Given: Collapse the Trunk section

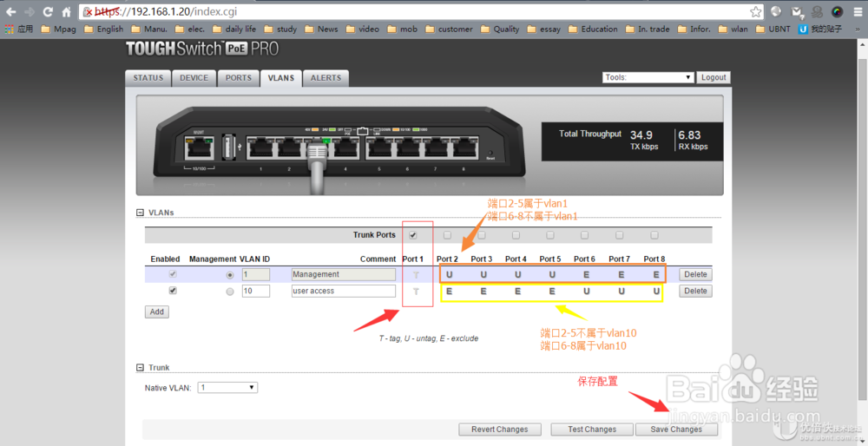Looking at the screenshot, I should coord(140,367).
